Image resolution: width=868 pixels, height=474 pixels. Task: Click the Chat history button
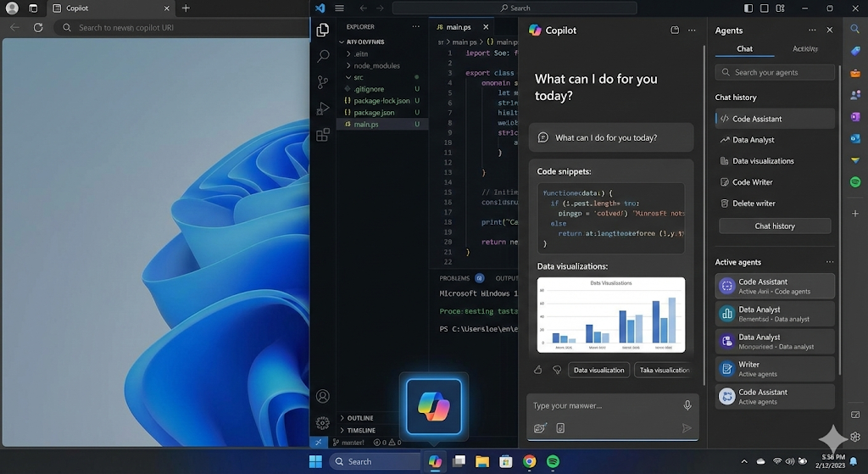click(x=775, y=226)
